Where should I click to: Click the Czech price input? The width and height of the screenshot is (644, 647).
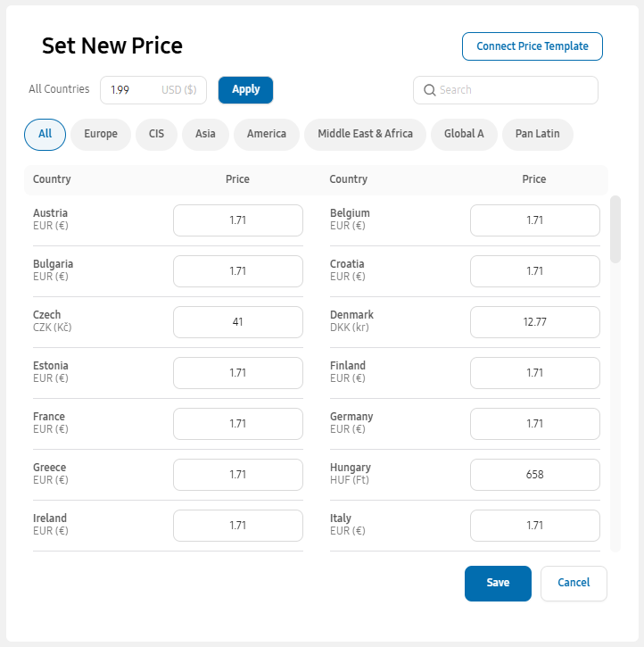[238, 322]
